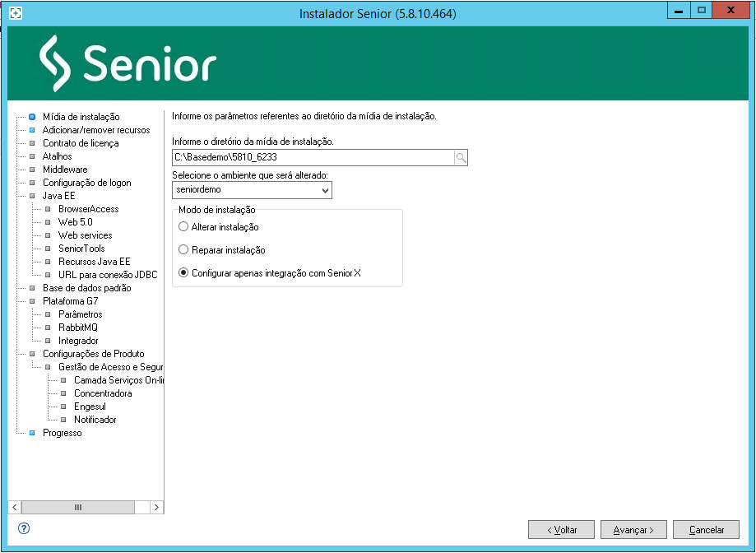Select SeniorTools tree item
The width and height of the screenshot is (756, 553).
pos(81,249)
